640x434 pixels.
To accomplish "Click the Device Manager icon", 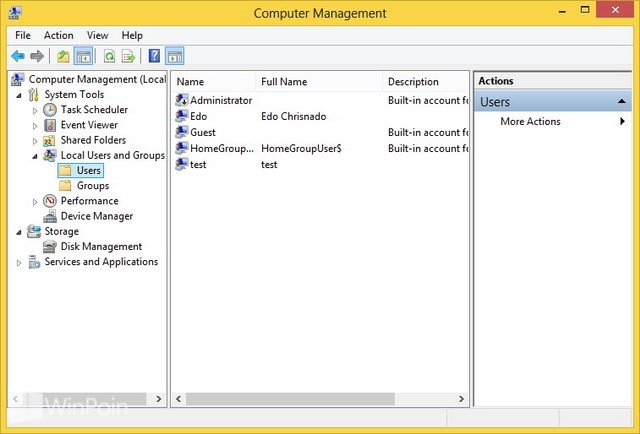I will (50, 216).
